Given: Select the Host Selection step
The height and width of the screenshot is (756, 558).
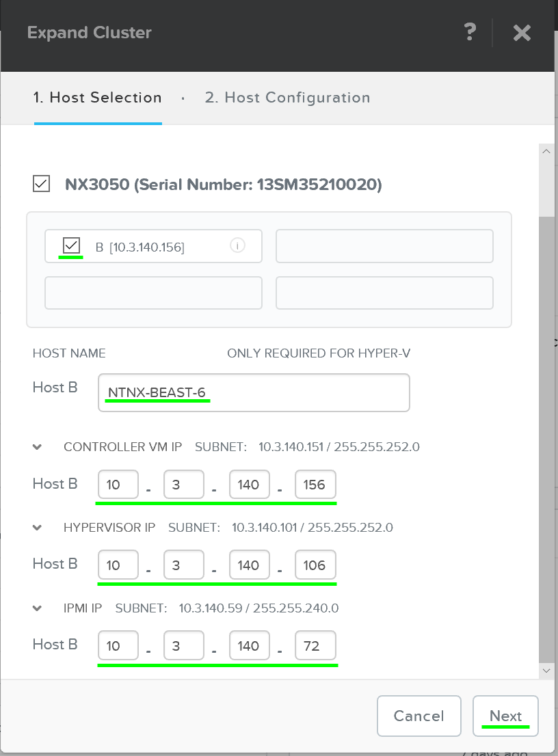Looking at the screenshot, I should click(x=98, y=98).
